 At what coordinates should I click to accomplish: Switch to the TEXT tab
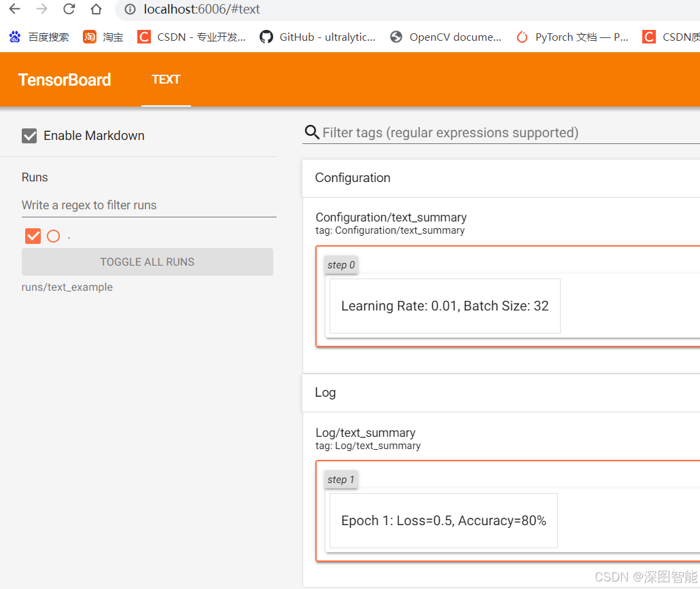(166, 79)
